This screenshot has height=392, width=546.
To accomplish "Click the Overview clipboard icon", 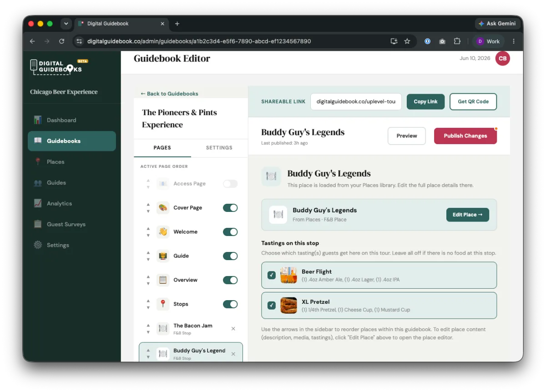I will pos(163,280).
